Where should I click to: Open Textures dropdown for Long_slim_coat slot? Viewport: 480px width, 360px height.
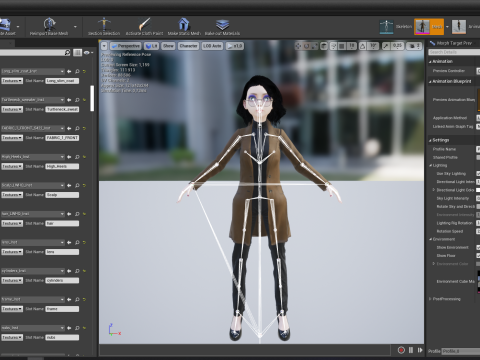(12, 81)
